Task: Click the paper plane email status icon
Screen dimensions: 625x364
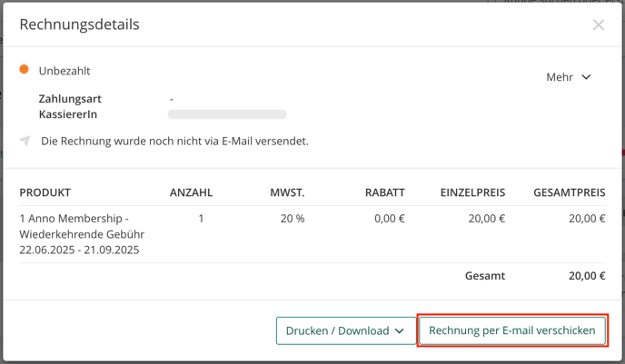Action: (x=25, y=141)
